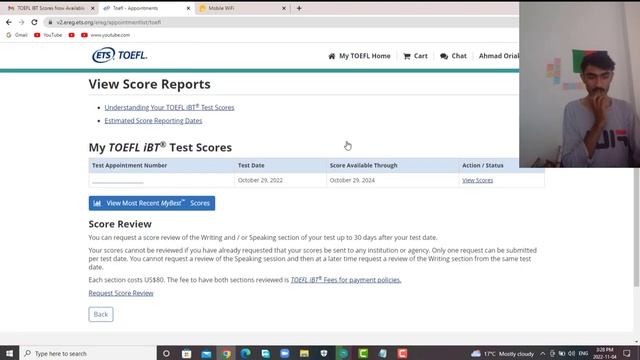Open the red Camtasia recorder icon on taskbar
This screenshot has width=640, height=360.
pos(402,353)
